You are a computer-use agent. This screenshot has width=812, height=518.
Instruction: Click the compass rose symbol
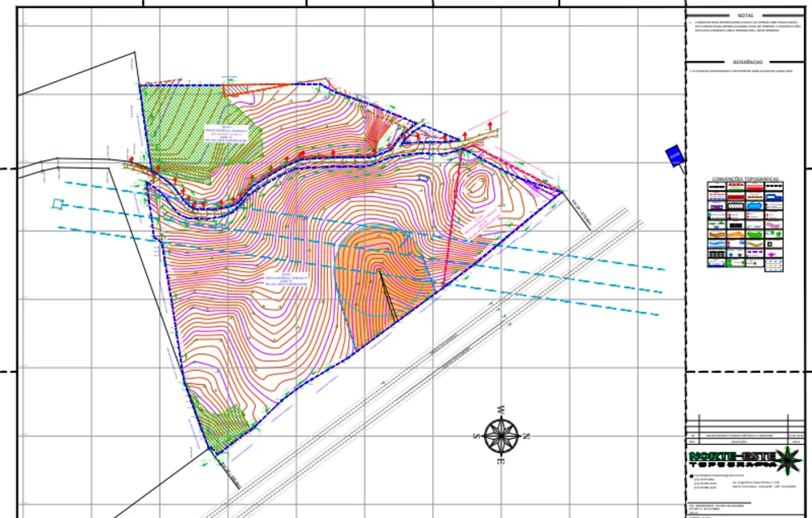tap(501, 435)
